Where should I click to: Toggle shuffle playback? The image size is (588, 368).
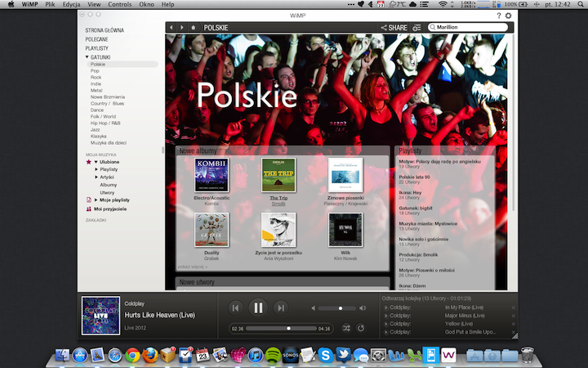pyautogui.click(x=346, y=328)
